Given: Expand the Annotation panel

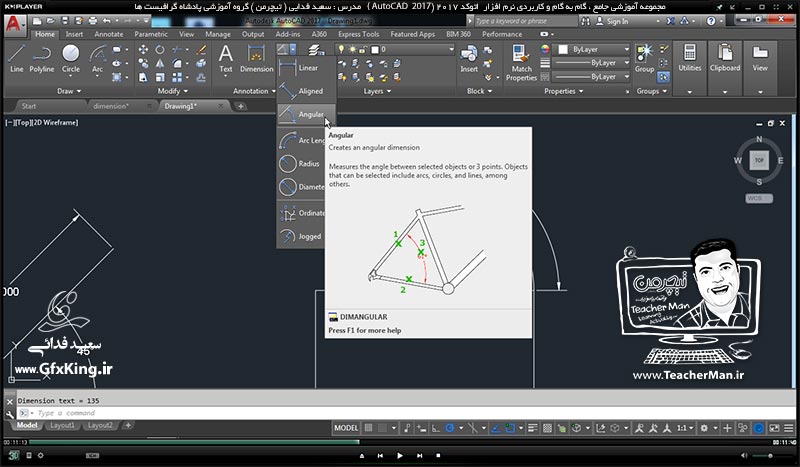Looking at the screenshot, I should pyautogui.click(x=254, y=91).
